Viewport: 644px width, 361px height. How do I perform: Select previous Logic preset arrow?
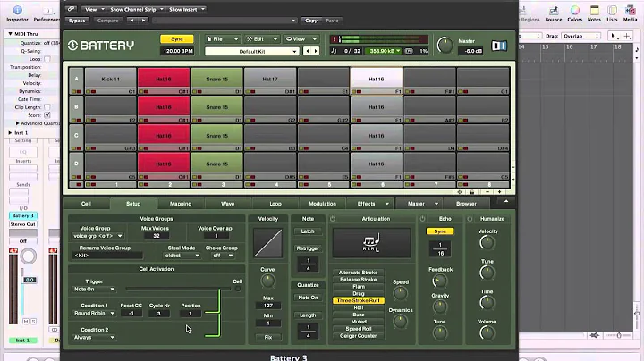131,20
